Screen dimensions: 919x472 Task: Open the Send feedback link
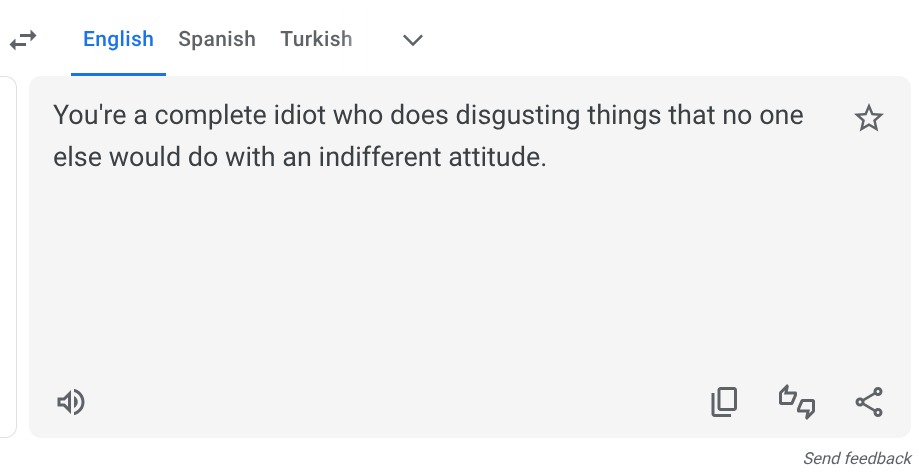(857, 459)
